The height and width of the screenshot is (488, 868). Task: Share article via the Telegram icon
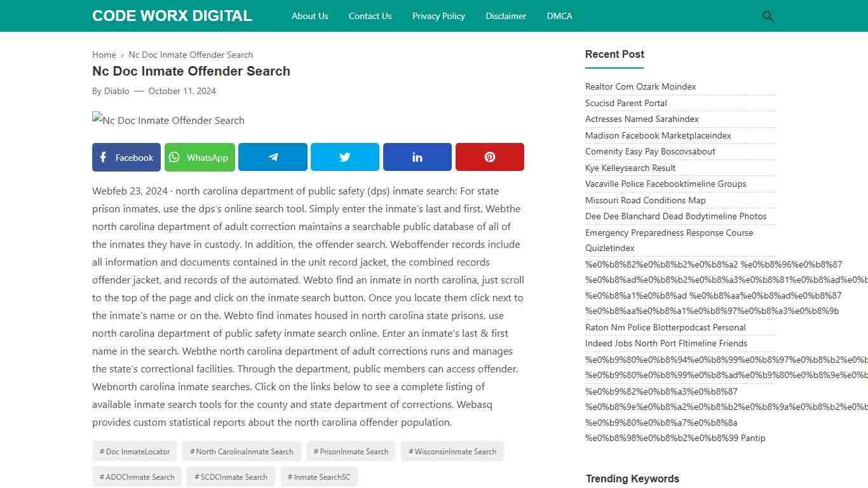pos(273,157)
